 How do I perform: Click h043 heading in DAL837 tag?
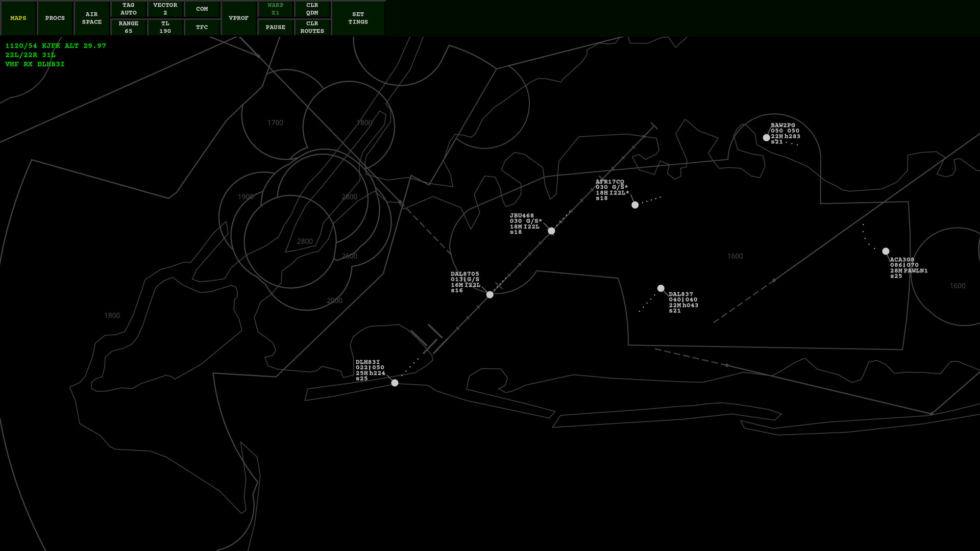(691, 305)
